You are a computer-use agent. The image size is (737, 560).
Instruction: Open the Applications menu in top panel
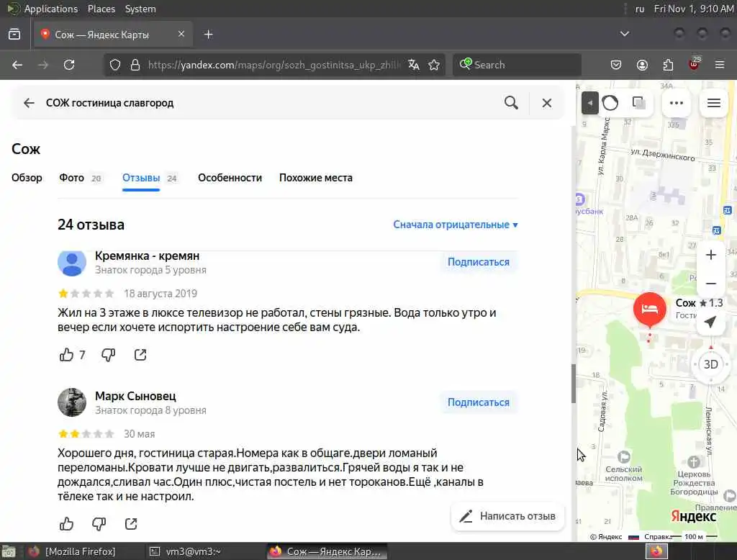[51, 9]
